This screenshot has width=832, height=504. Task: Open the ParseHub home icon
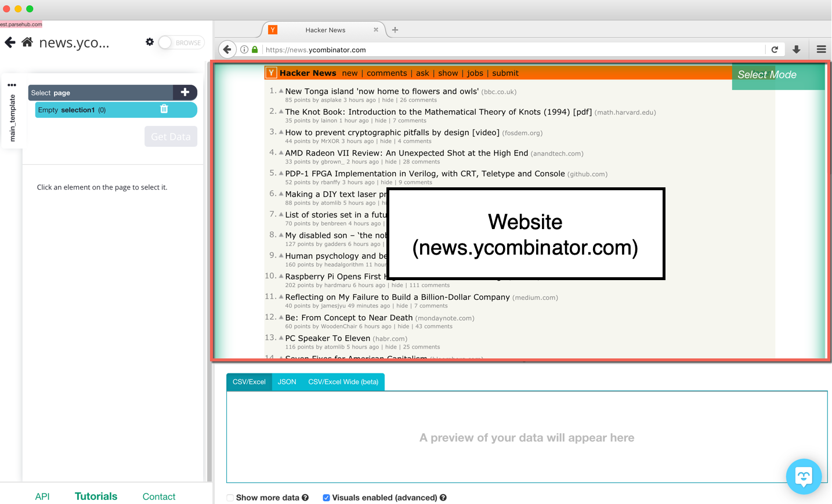click(27, 42)
